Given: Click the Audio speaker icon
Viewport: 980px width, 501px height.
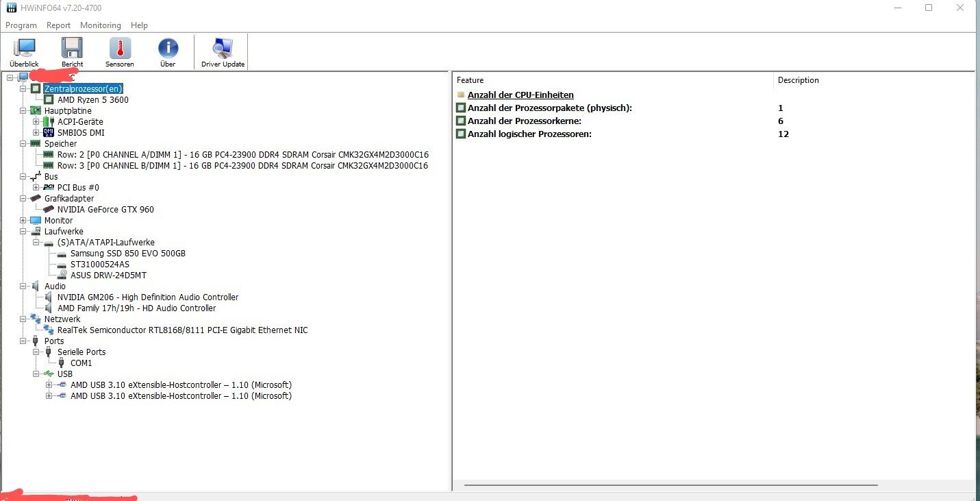Looking at the screenshot, I should click(x=36, y=286).
